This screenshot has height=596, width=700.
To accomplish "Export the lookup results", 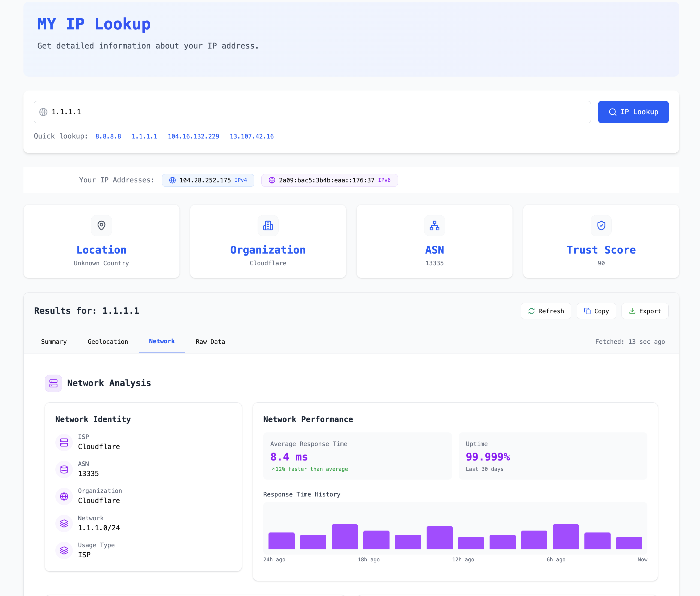I will pos(645,311).
